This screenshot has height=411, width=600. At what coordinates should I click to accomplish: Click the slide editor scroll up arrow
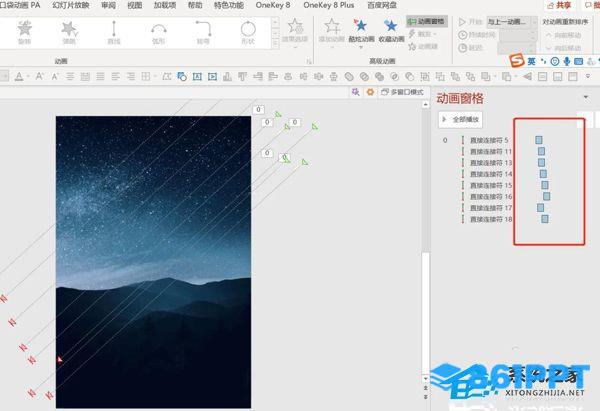pyautogui.click(x=426, y=104)
